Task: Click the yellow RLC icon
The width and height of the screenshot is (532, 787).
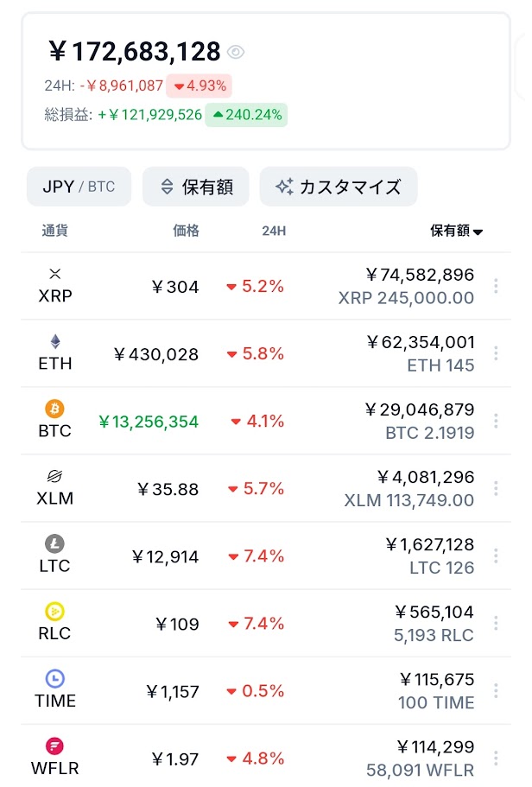Action: coord(55,612)
